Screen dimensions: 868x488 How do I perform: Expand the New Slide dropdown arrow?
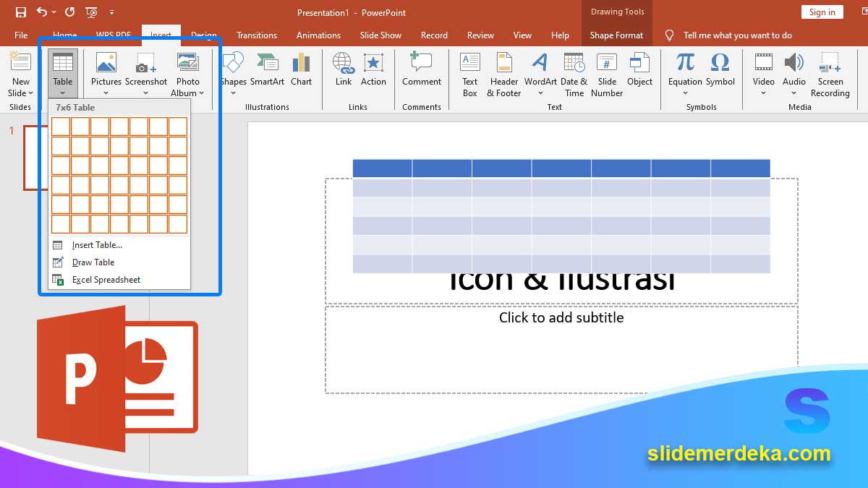tap(30, 93)
